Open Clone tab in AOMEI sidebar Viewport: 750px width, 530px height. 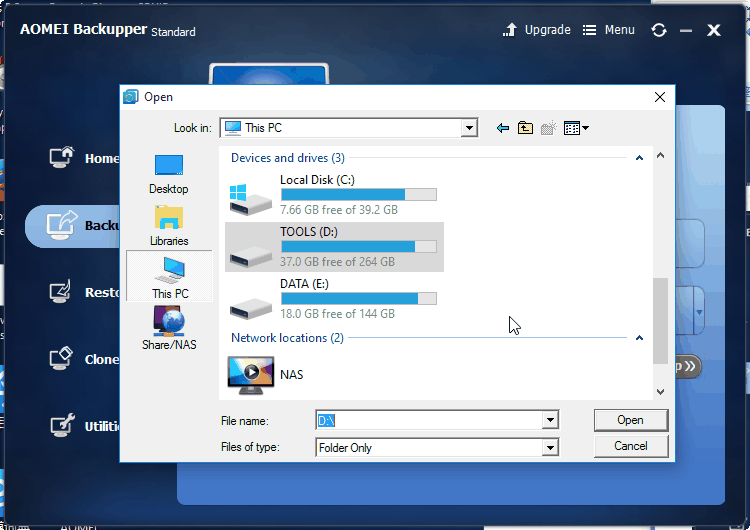pyautogui.click(x=84, y=359)
